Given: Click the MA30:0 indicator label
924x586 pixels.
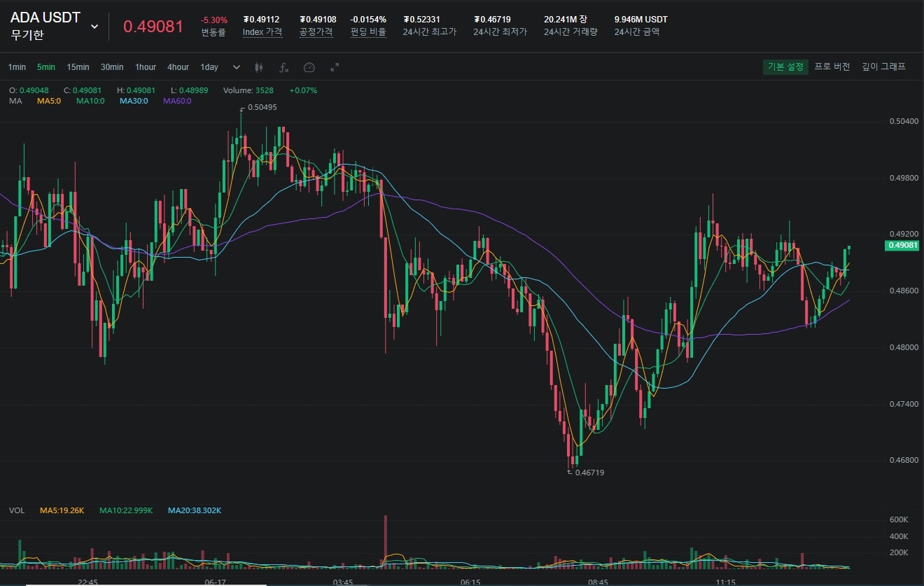Looking at the screenshot, I should tap(134, 101).
